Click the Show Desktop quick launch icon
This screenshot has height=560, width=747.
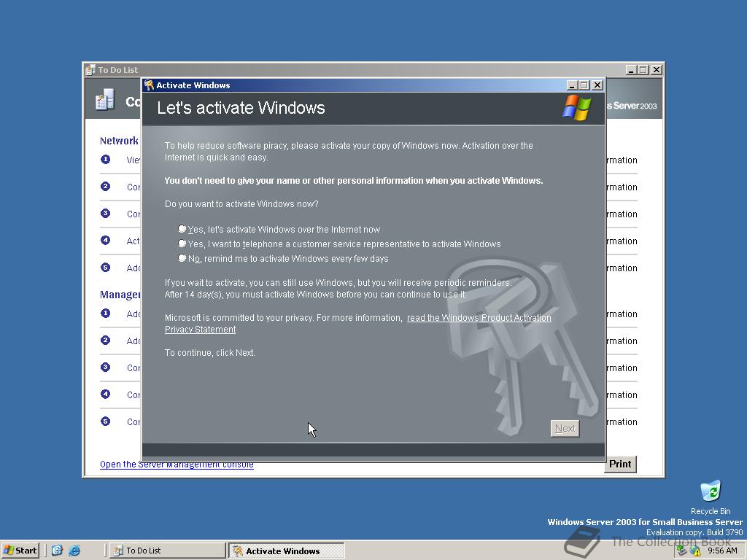pos(57,551)
